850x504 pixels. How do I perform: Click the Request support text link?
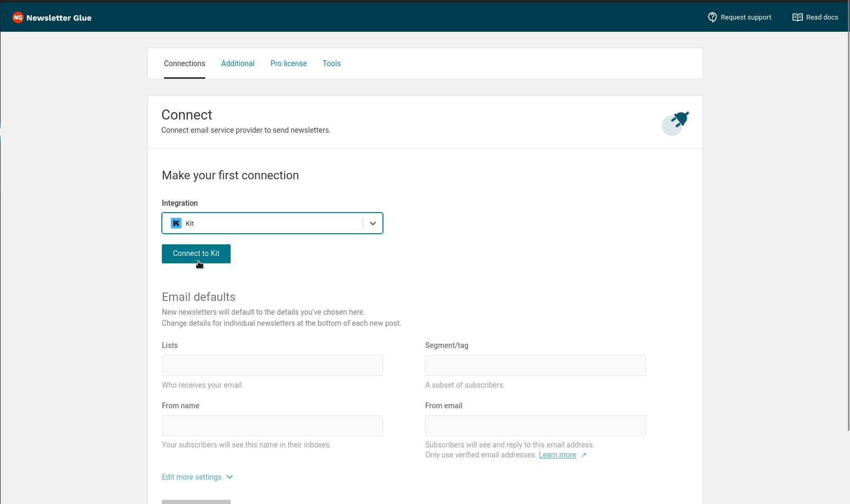point(746,17)
